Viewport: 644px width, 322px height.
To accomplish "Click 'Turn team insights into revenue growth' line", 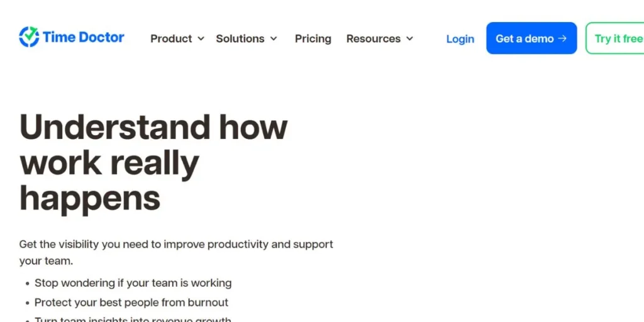I will [133, 319].
